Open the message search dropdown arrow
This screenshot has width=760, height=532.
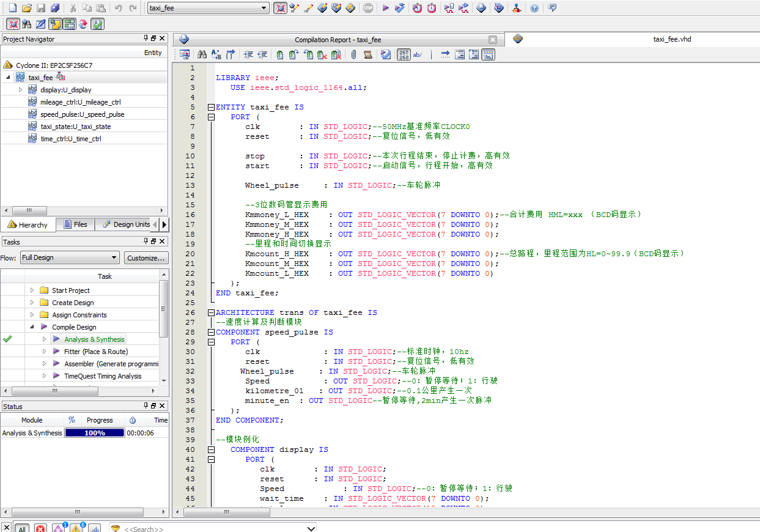point(311,528)
